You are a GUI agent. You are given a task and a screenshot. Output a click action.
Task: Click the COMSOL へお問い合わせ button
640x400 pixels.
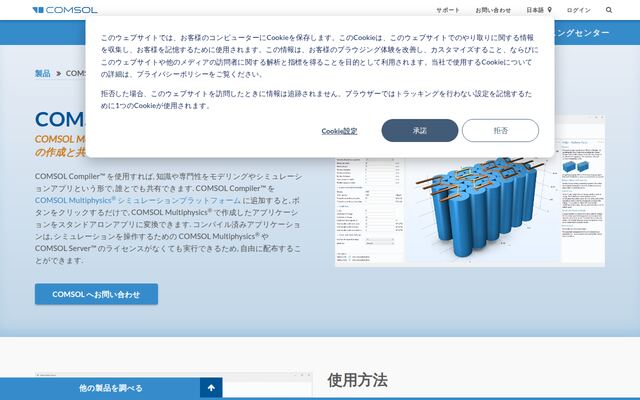[96, 294]
